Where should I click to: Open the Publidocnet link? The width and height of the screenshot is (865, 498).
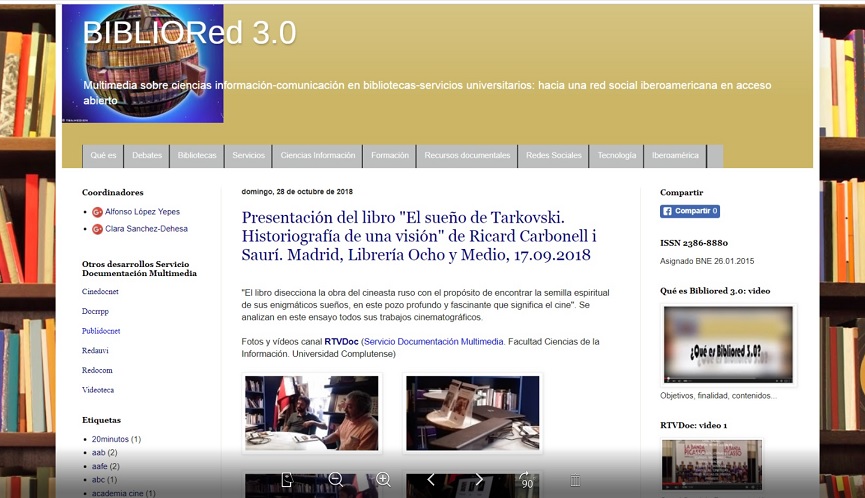point(101,331)
